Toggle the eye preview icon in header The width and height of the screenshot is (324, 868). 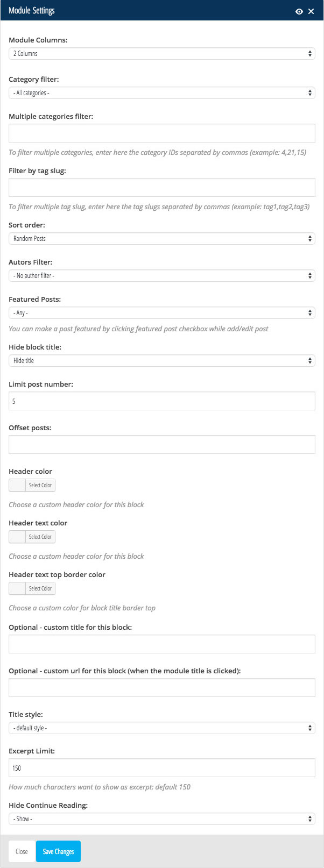click(x=299, y=11)
